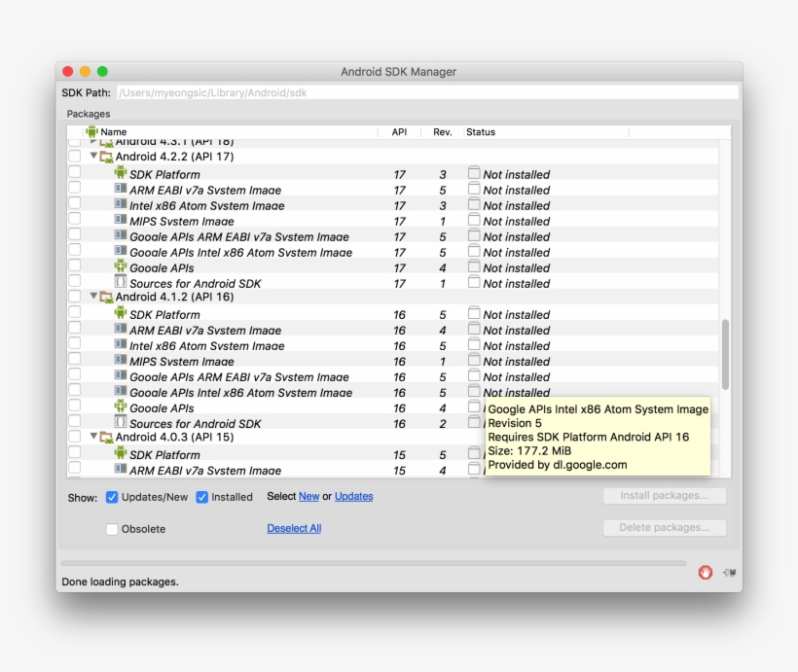Select the API 15 SDK Platform row name
The image size is (798, 672).
(164, 455)
